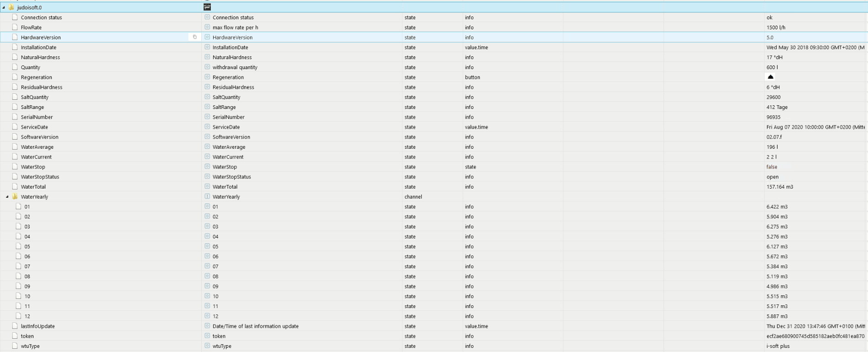Click the 'i-soft plus' wtuType value
Screen dimensions: 868x352
(x=778, y=346)
